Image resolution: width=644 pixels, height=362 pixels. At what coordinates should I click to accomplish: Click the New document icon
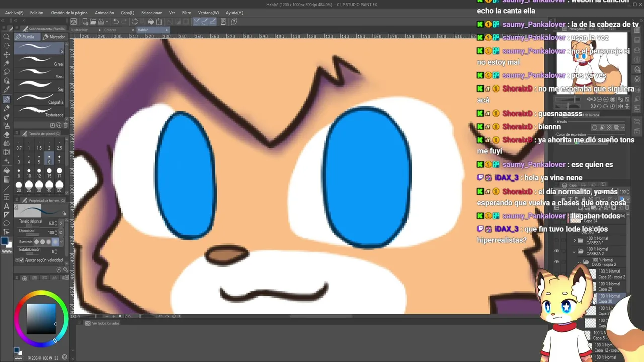[85, 22]
